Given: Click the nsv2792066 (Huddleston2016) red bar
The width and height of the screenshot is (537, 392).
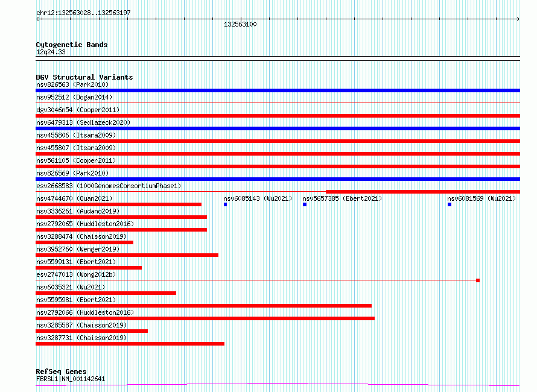Looking at the screenshot, I should coord(205,318).
